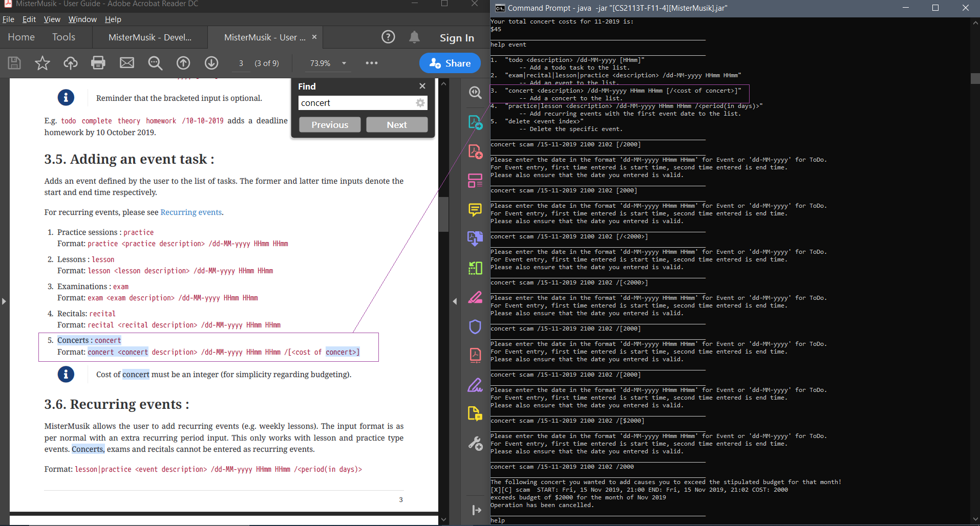
Task: Follow the Recurring events hyperlink
Action: 191,212
